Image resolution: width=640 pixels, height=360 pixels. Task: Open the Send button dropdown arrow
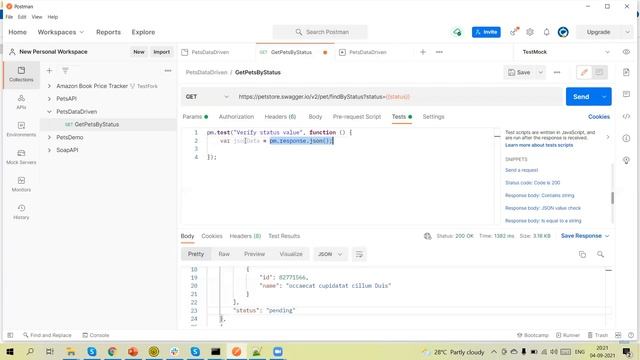(x=604, y=97)
